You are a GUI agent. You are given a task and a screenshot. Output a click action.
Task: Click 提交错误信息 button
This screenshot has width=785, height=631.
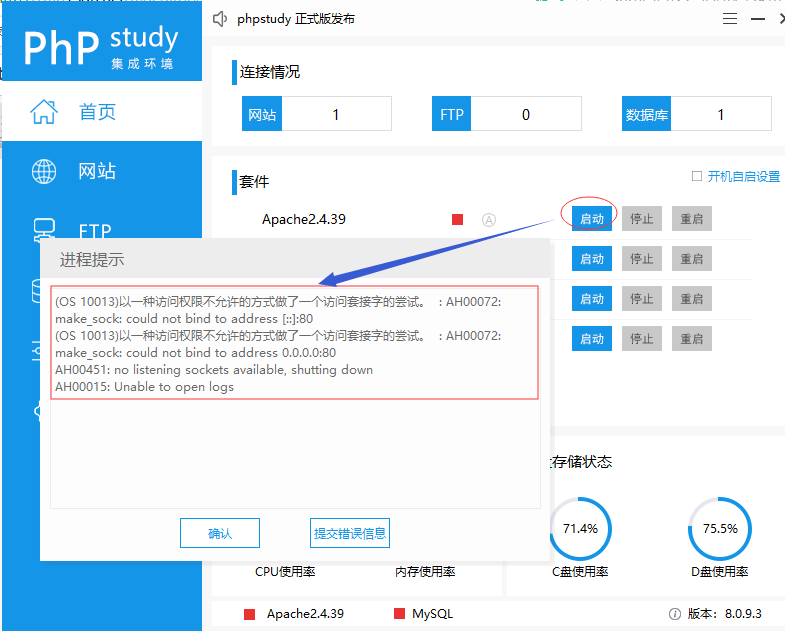(350, 533)
